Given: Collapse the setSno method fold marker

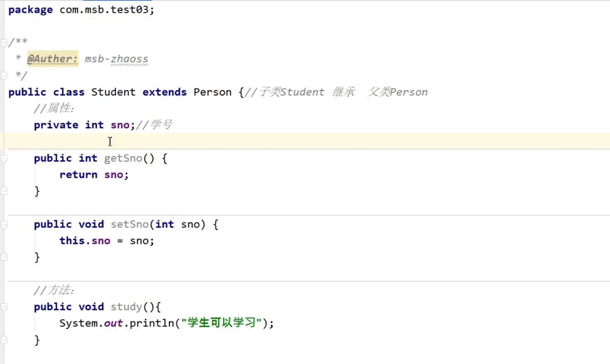Looking at the screenshot, I should click(4, 225).
